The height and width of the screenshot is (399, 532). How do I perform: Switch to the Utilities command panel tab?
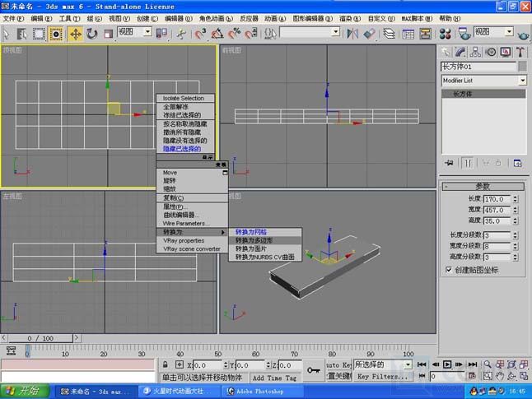(x=520, y=52)
